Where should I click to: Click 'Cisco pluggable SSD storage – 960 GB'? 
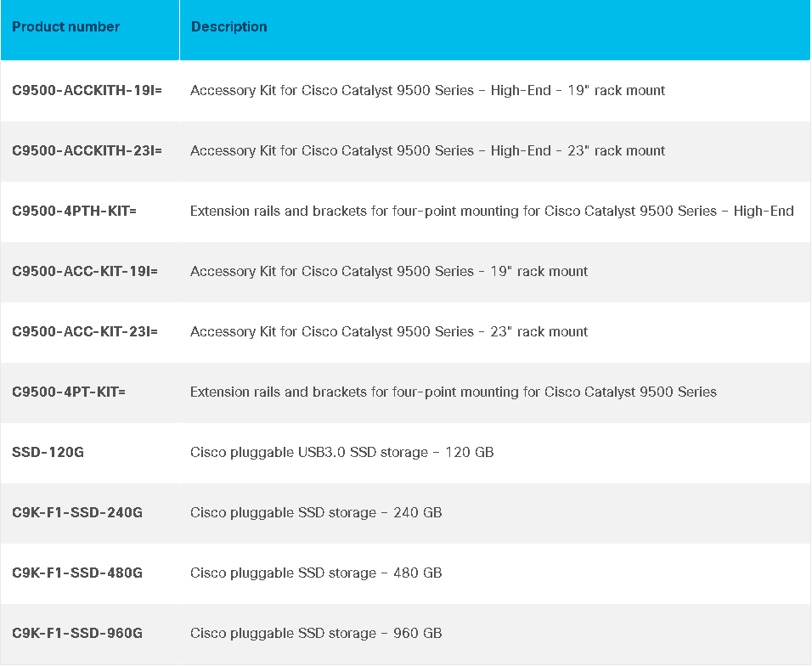(316, 633)
